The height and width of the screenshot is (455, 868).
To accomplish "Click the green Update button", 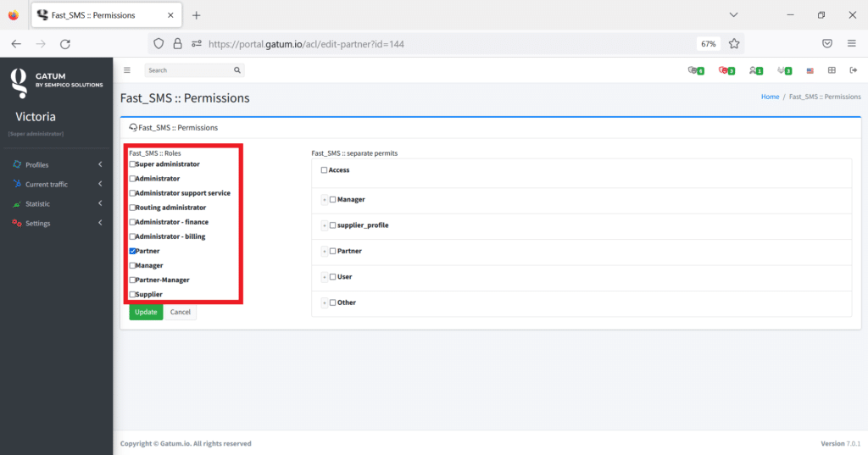I will click(146, 312).
